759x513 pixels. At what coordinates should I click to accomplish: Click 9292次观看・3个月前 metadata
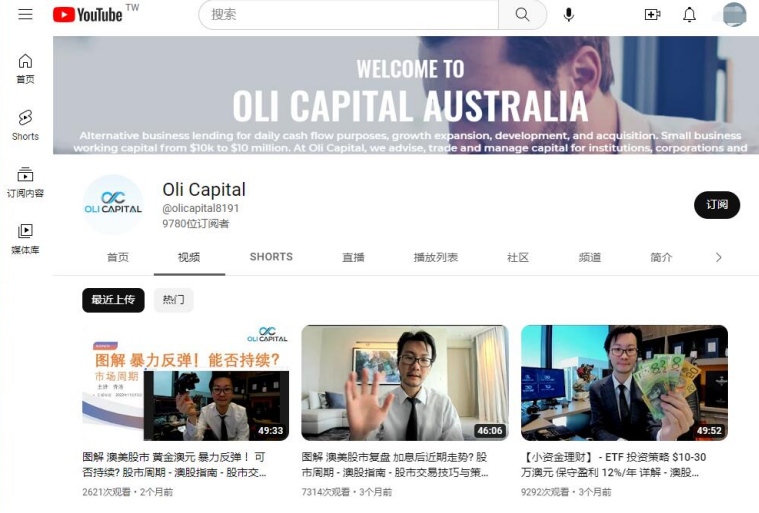click(566, 492)
